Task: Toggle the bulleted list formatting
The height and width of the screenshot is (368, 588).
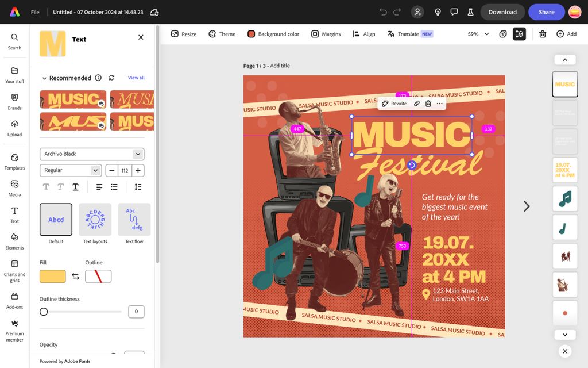Action: coord(114,186)
